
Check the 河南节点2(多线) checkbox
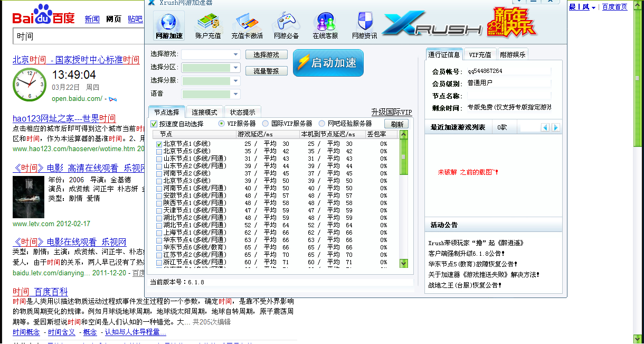159,173
